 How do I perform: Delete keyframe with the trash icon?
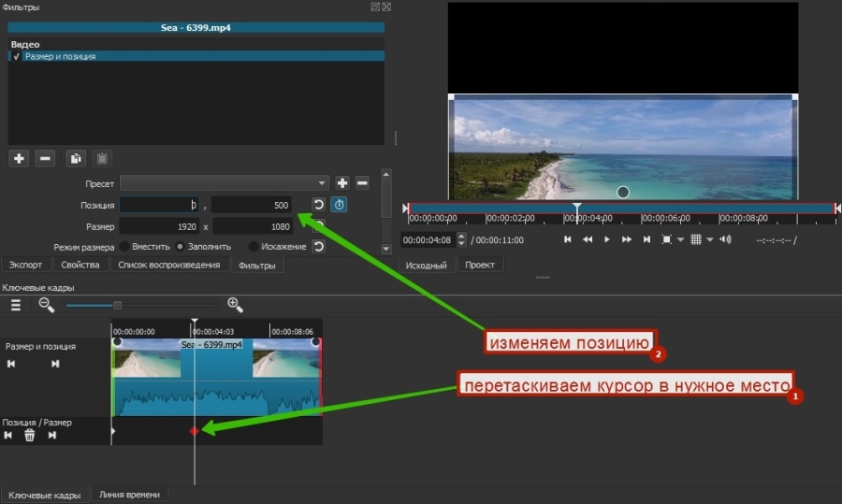point(30,436)
